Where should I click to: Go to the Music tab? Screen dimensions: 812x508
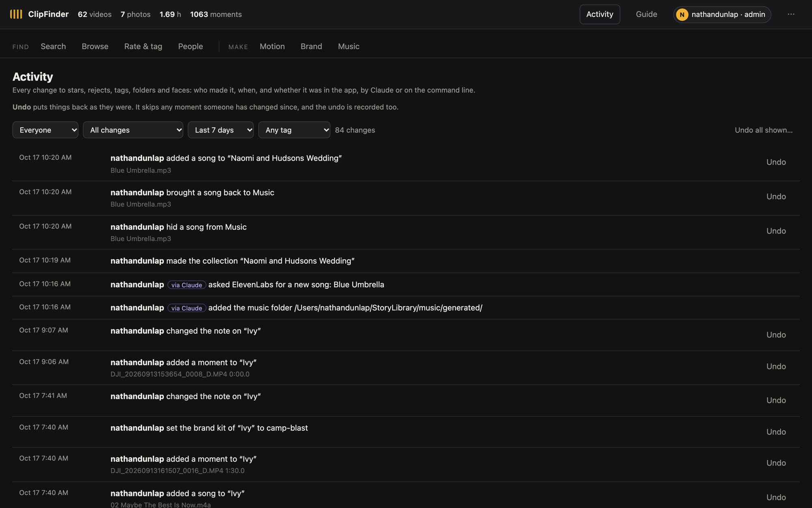pos(349,46)
